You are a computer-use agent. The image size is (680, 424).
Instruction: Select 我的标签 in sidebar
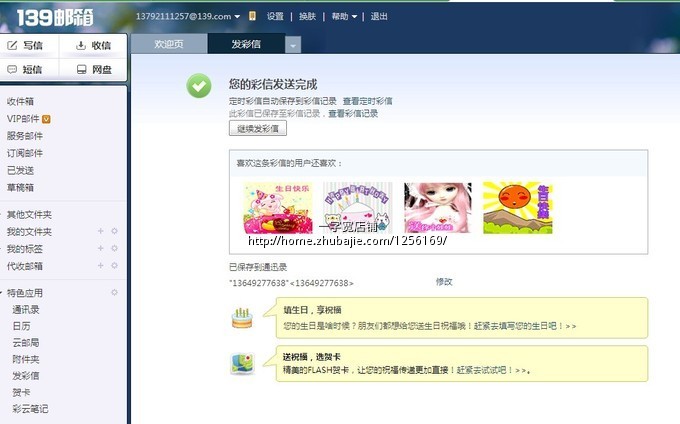pyautogui.click(x=25, y=249)
